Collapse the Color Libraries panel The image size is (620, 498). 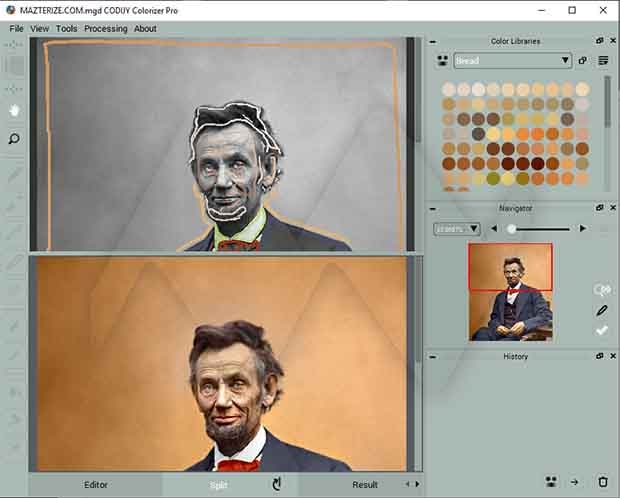point(433,42)
